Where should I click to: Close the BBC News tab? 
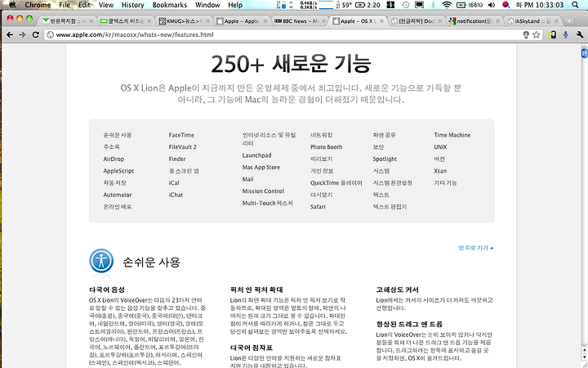(x=323, y=21)
